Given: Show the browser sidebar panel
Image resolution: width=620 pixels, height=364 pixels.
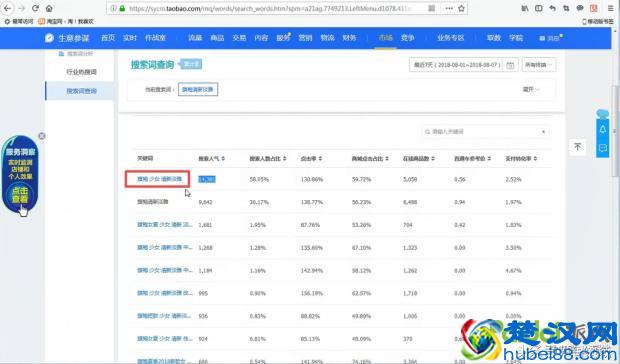Looking at the screenshot, I should [539, 8].
